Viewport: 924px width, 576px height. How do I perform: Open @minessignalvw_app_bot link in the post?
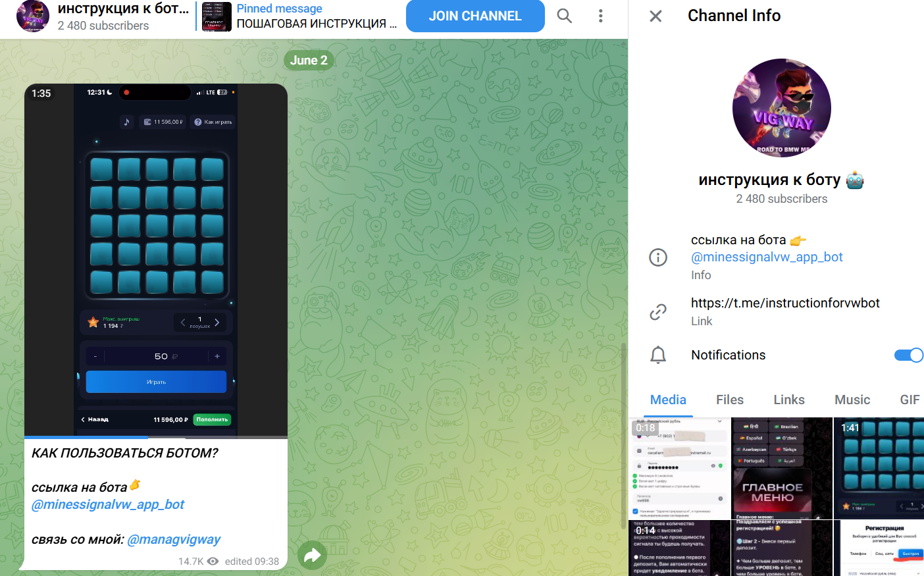[x=108, y=505]
